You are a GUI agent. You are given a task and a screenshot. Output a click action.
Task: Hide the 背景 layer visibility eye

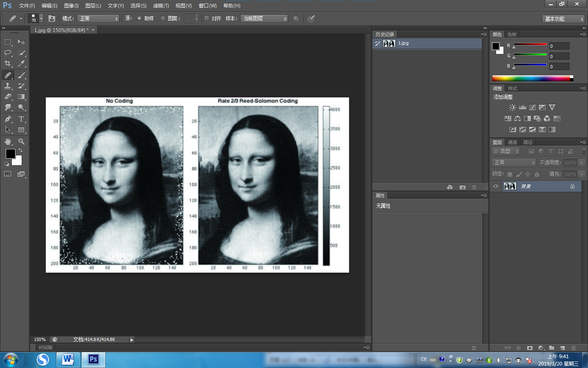(496, 186)
